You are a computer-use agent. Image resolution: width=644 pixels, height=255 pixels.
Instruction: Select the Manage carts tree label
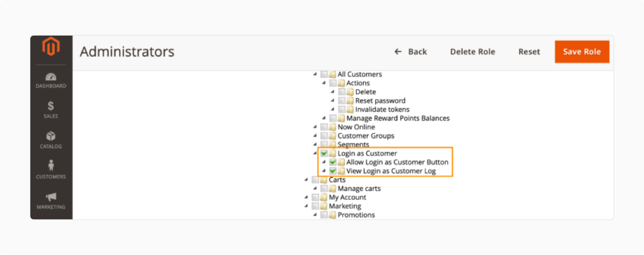tap(359, 189)
